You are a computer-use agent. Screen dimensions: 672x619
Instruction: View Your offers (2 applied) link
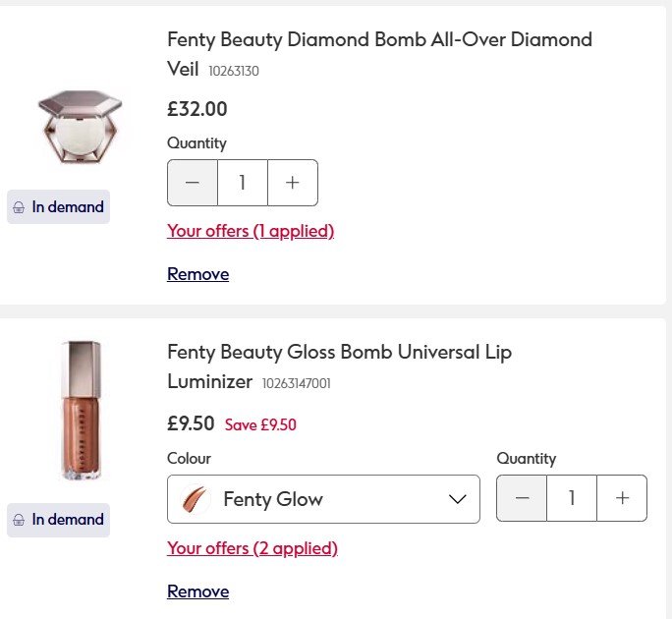point(252,548)
